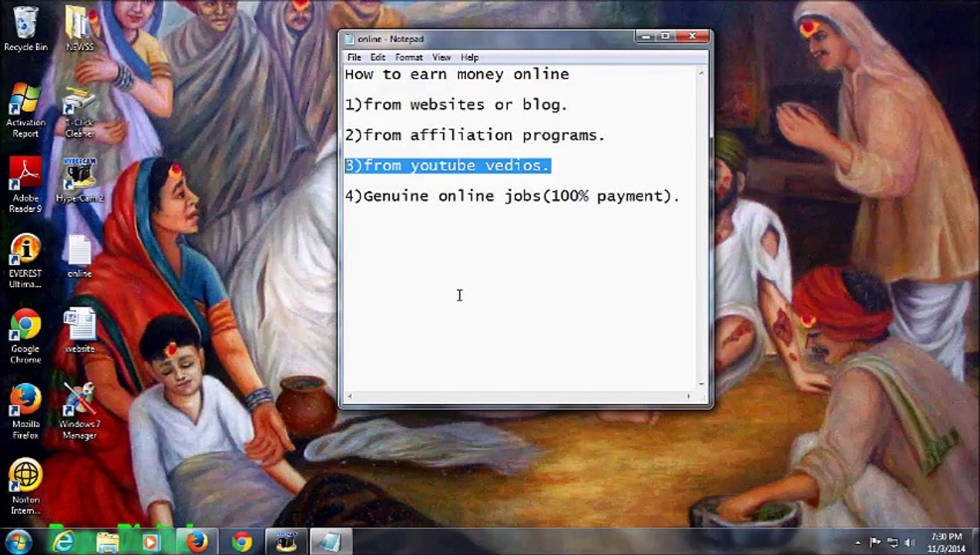Open Windows Media Player from taskbar

tap(151, 542)
